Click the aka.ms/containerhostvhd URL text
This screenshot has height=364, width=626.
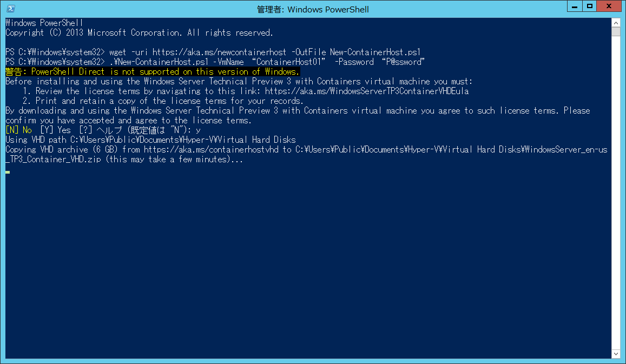click(211, 150)
